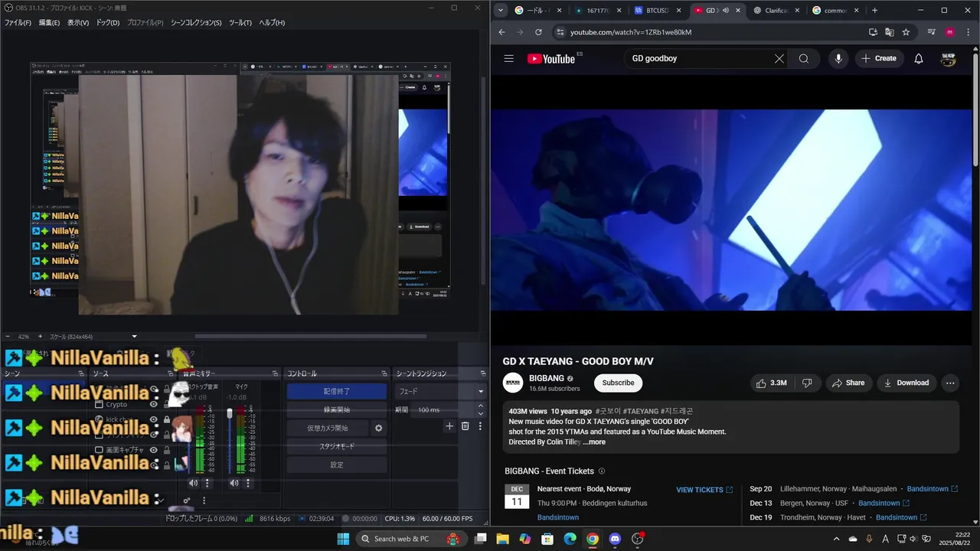Open transition properties three-dot menu
The width and height of the screenshot is (980, 551).
[x=480, y=426]
